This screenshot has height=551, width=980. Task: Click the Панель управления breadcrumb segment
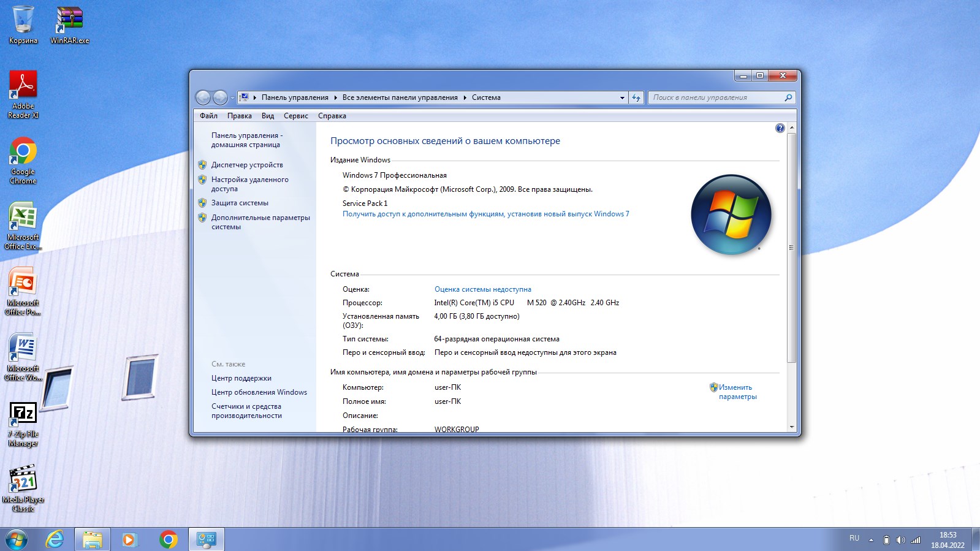click(x=295, y=97)
